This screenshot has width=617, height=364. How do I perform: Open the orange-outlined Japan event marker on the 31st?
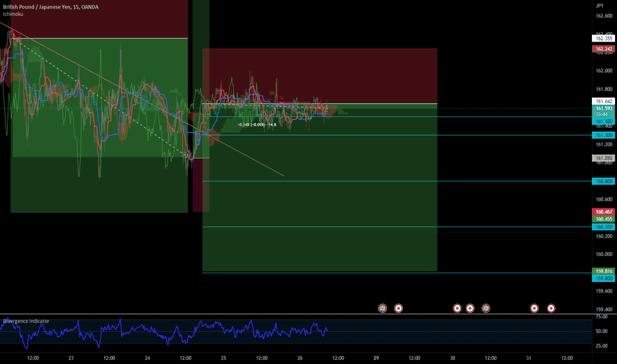534,308
